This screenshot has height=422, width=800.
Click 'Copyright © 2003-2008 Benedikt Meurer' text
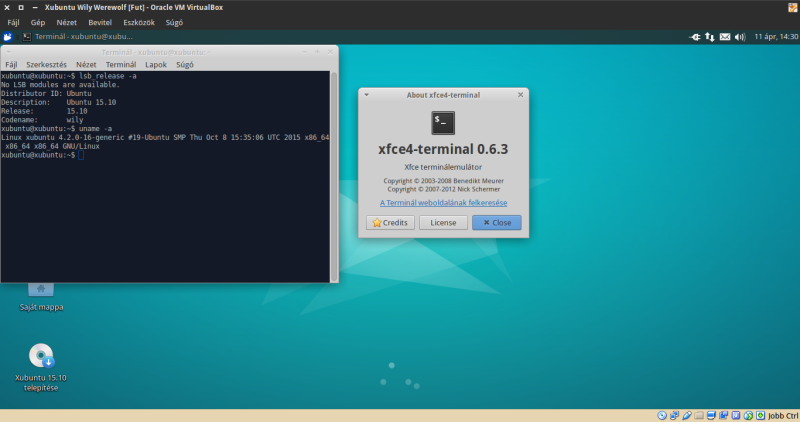[443, 181]
